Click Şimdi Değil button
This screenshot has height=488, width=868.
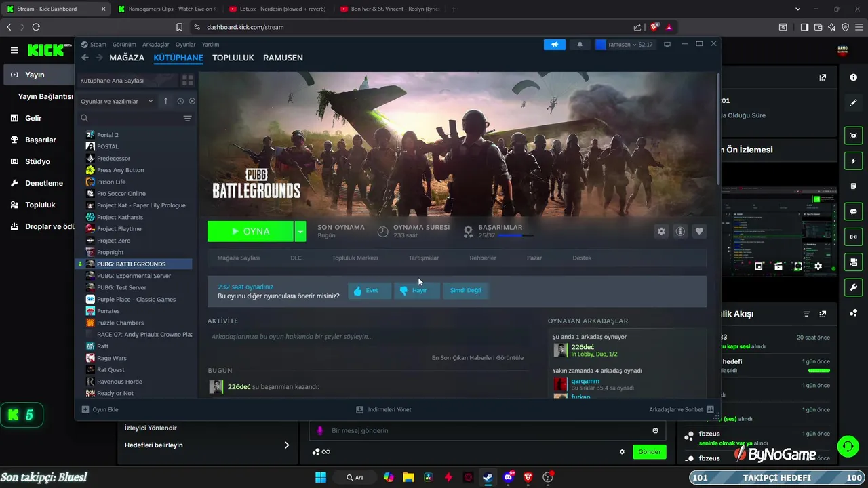coord(465,290)
